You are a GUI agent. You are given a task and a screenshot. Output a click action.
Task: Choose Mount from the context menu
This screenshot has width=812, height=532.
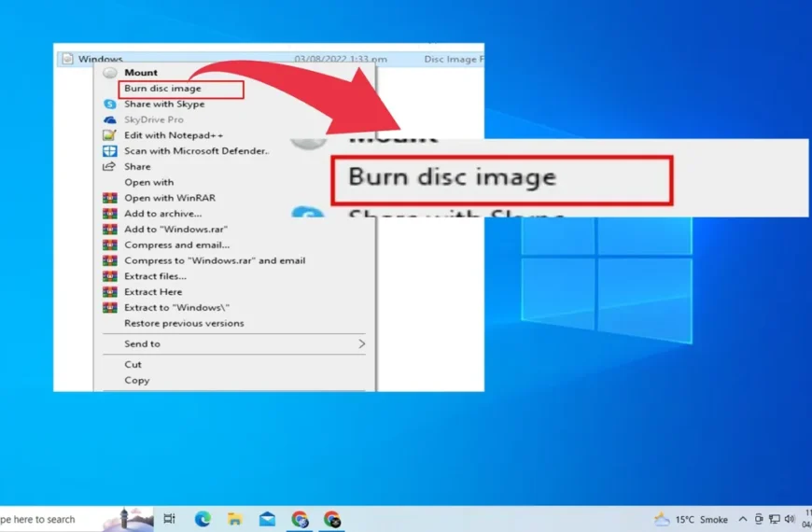click(x=140, y=73)
